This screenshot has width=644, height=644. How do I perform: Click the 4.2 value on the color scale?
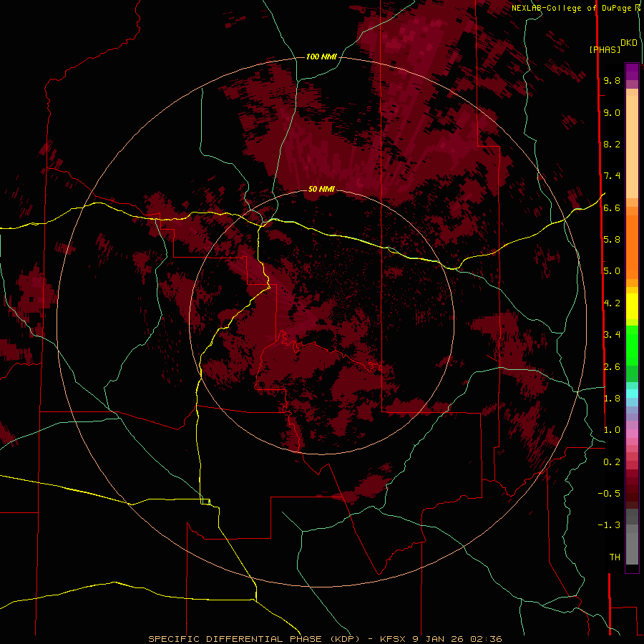[x=612, y=303]
